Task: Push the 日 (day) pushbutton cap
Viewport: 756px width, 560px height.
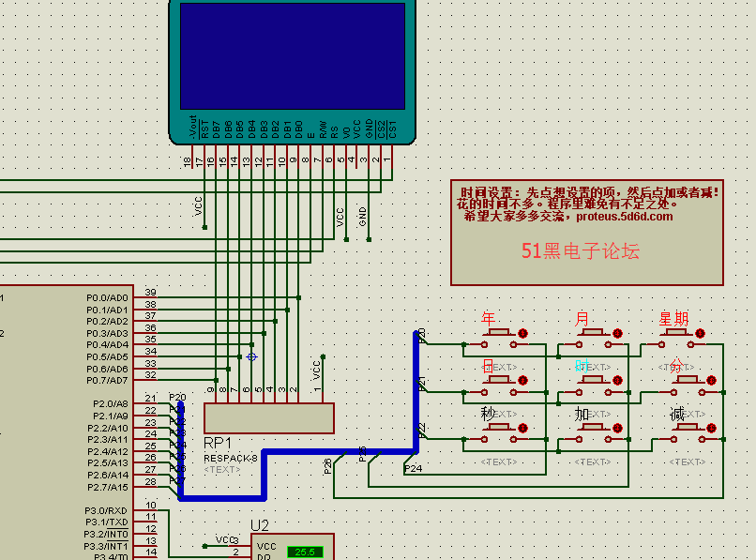Action: point(499,380)
